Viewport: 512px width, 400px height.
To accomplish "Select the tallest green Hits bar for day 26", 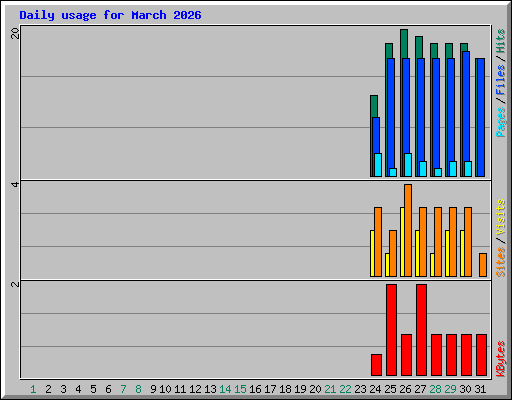I will 404,44.
